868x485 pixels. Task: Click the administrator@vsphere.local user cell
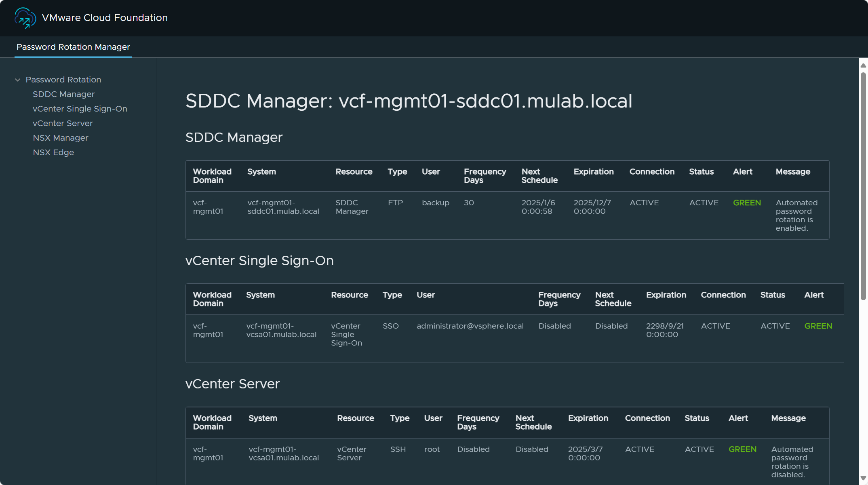pyautogui.click(x=470, y=326)
